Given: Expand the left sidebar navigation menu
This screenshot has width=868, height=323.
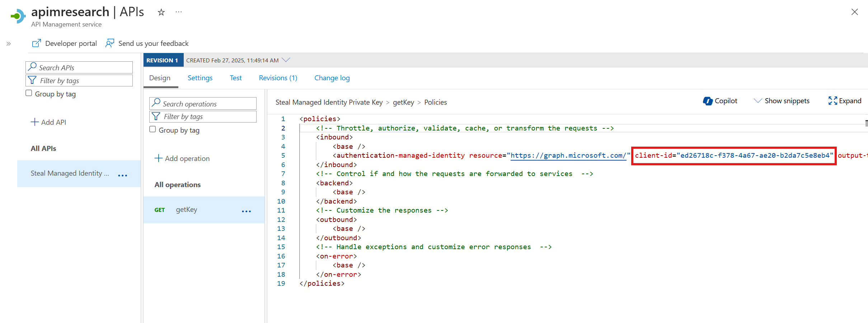Looking at the screenshot, I should [x=9, y=44].
